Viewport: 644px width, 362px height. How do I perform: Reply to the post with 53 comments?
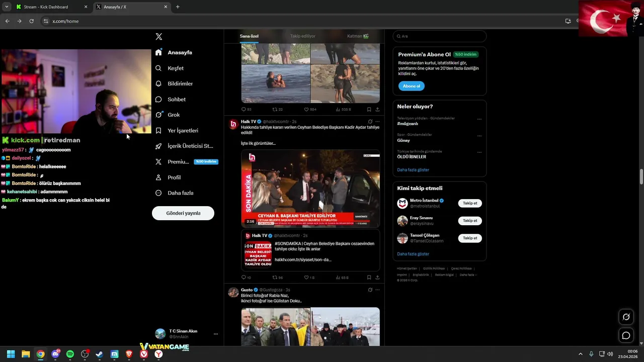click(246, 109)
